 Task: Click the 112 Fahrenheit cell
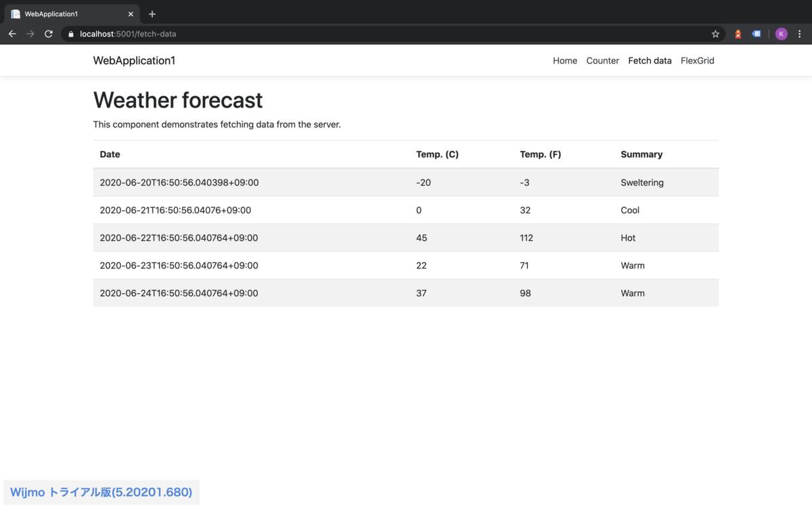(563, 238)
